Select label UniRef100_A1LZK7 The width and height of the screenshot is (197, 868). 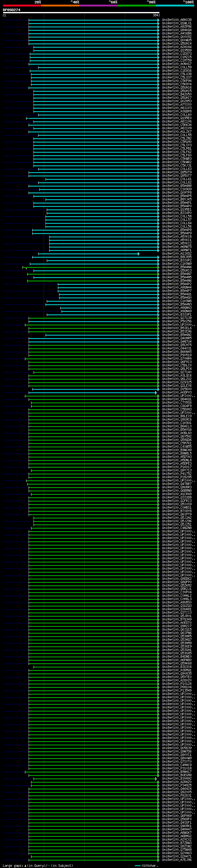click(176, 131)
